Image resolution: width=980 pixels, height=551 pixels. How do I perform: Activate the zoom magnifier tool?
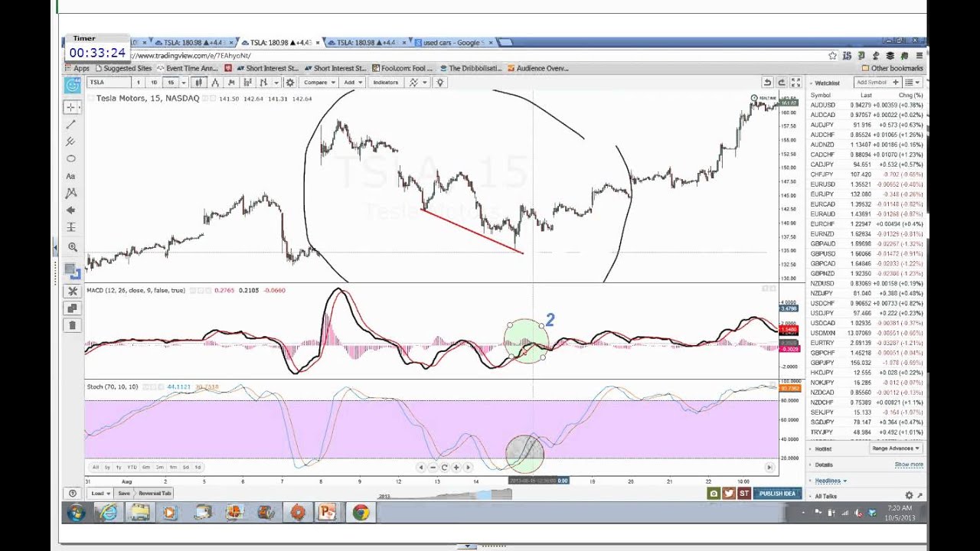tap(72, 247)
